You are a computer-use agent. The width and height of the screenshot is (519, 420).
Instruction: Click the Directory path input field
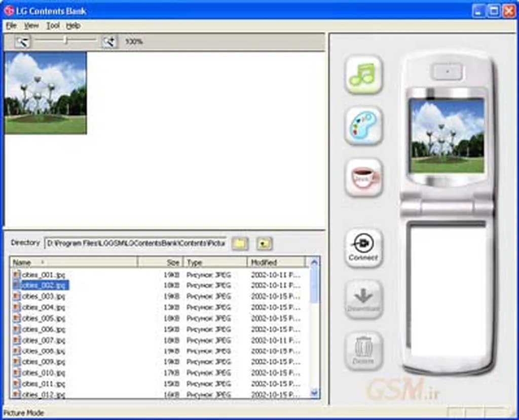coord(134,244)
